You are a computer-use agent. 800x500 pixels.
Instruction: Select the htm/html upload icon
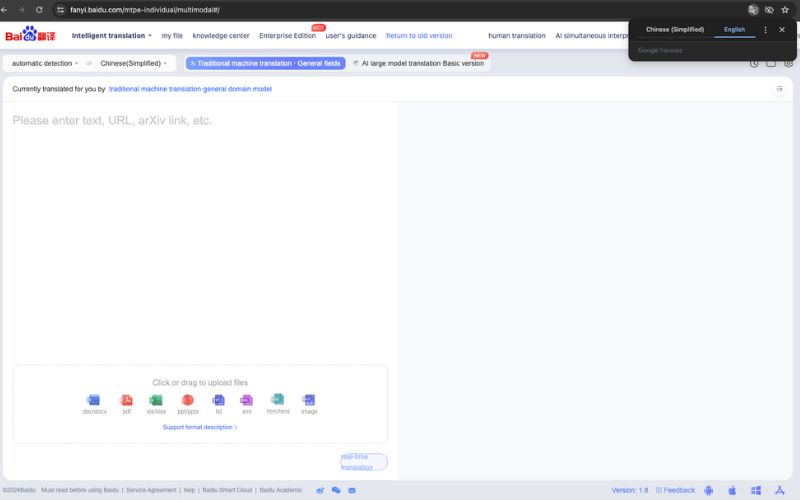pos(278,399)
